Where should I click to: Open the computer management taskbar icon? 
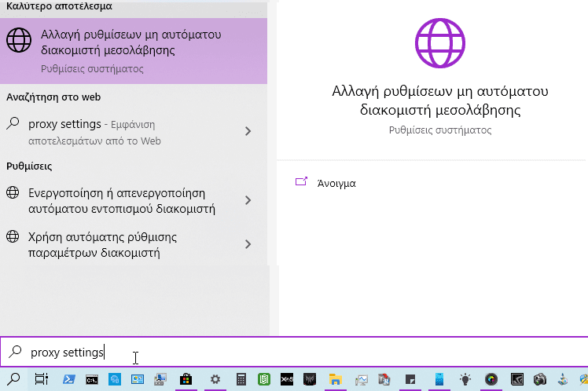click(x=160, y=379)
